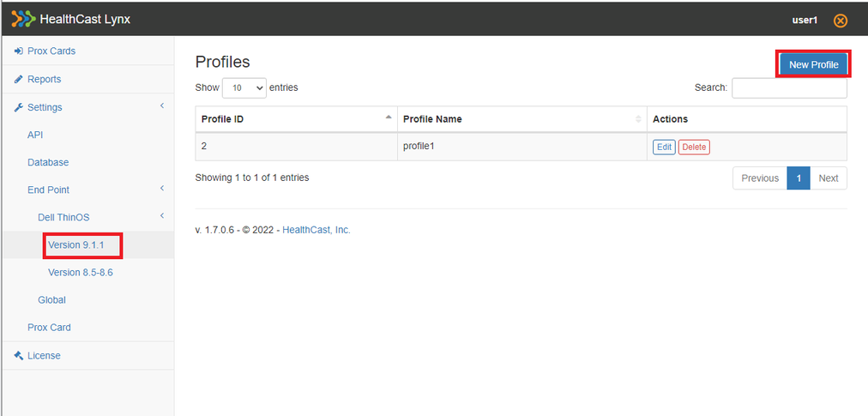The height and width of the screenshot is (416, 868).
Task: Edit profile1
Action: (664, 148)
